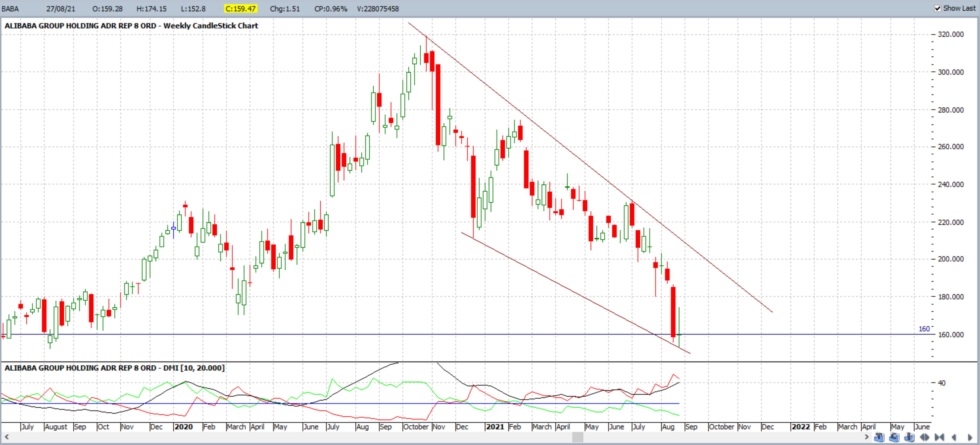Click the BABA ticker symbol
Viewport: 980px width, 445px height.
tap(10, 9)
